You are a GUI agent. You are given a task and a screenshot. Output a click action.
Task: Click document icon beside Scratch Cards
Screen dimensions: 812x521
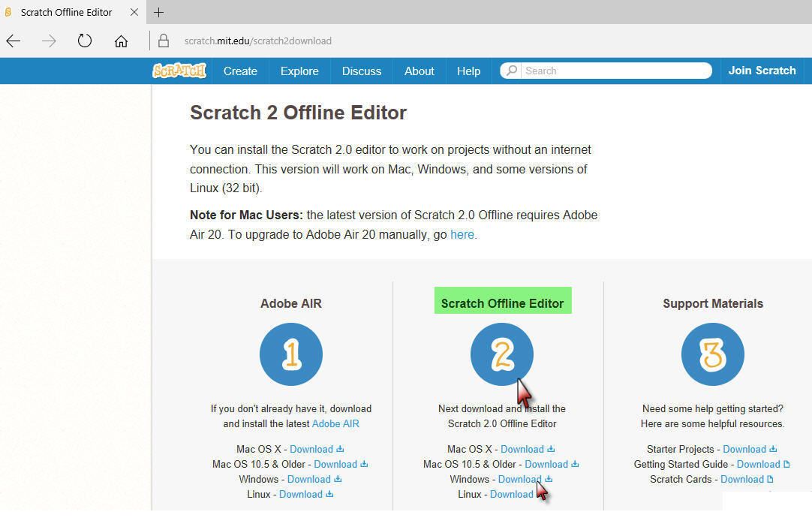tap(770, 479)
